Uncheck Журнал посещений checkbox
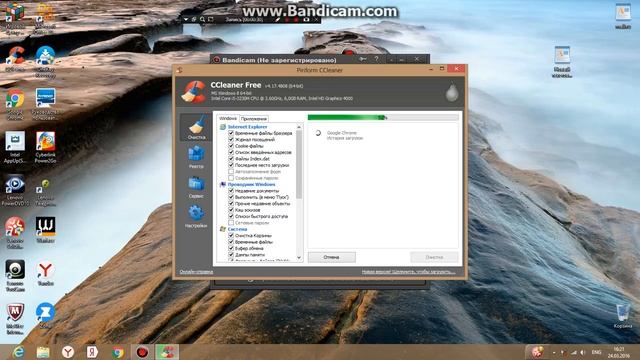Screen dimensions: 640x360 coord(231,140)
